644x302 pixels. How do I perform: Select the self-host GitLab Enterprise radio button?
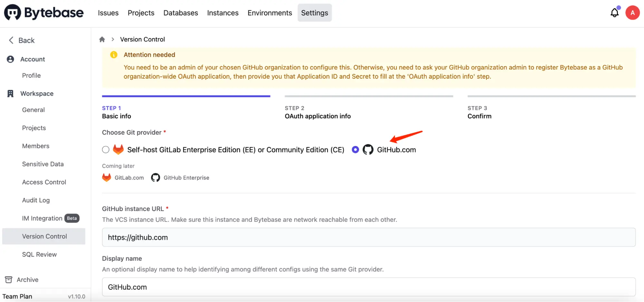click(105, 150)
